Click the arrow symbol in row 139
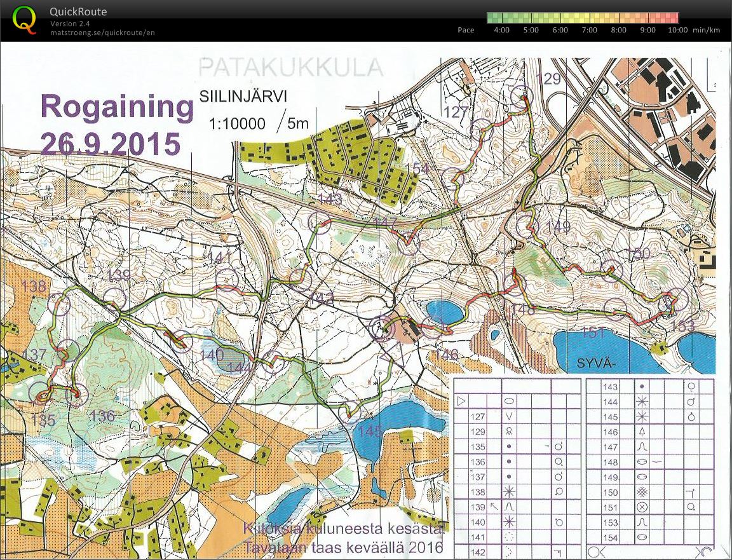Screen dimensions: 732x560 (493, 507)
